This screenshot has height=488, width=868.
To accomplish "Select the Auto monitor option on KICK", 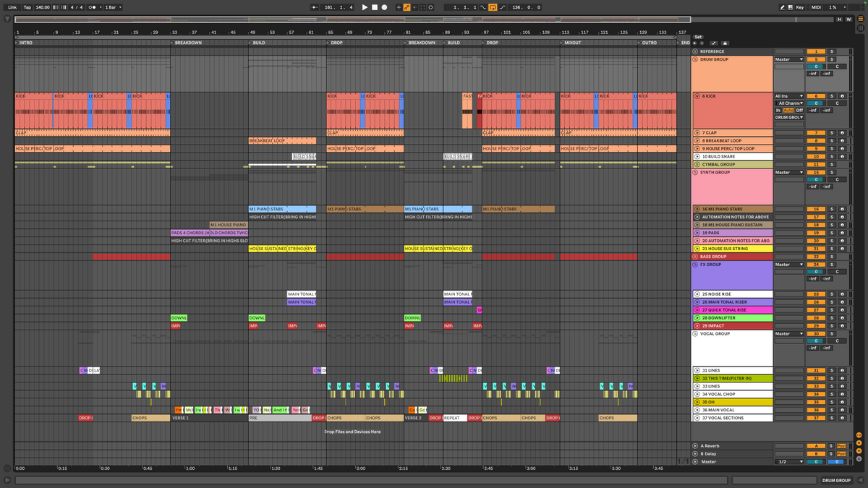I will (x=788, y=110).
